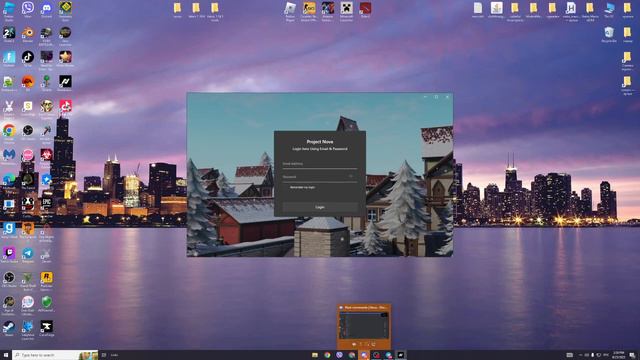
Task: Open the OBS Studio desktop shortcut
Action: (x=9, y=279)
